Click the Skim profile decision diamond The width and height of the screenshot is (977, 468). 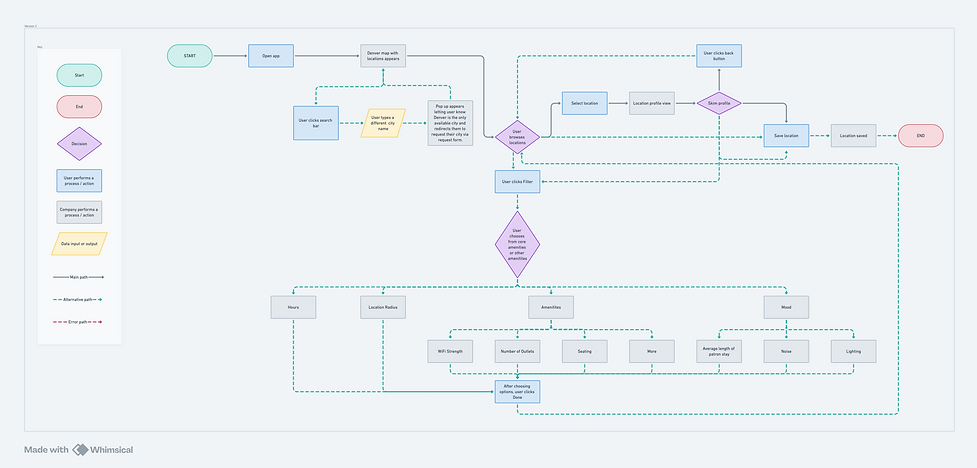coord(719,103)
